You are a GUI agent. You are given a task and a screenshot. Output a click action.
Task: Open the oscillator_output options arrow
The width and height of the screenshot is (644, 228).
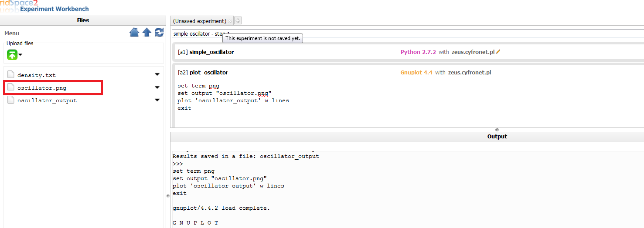[x=157, y=100]
